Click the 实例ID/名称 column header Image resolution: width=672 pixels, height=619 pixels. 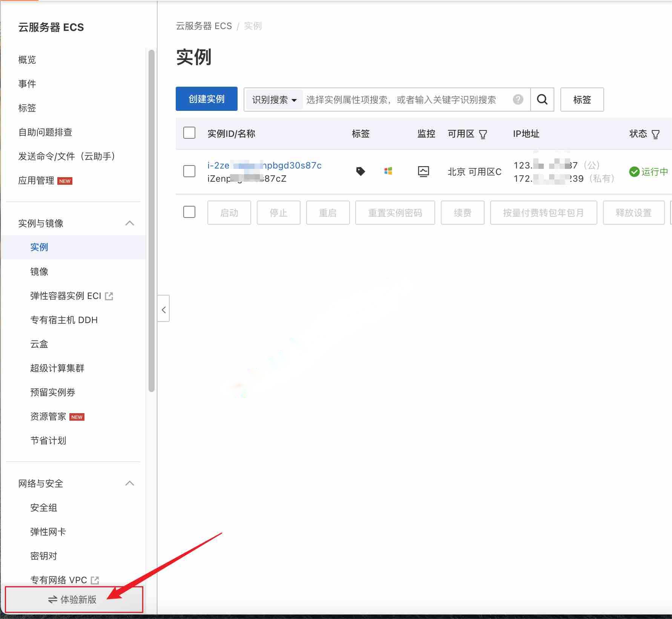coord(231,134)
